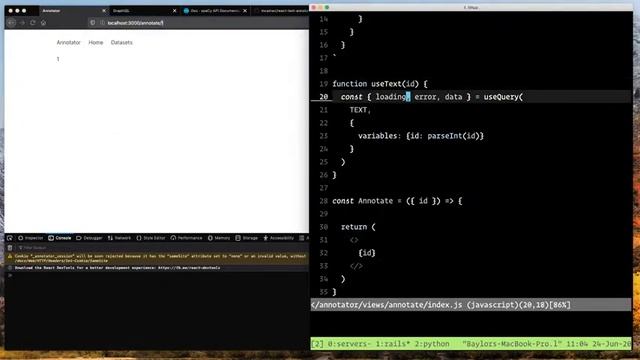Click the vim status line file path
This screenshot has height=360, width=640.
coord(386,305)
